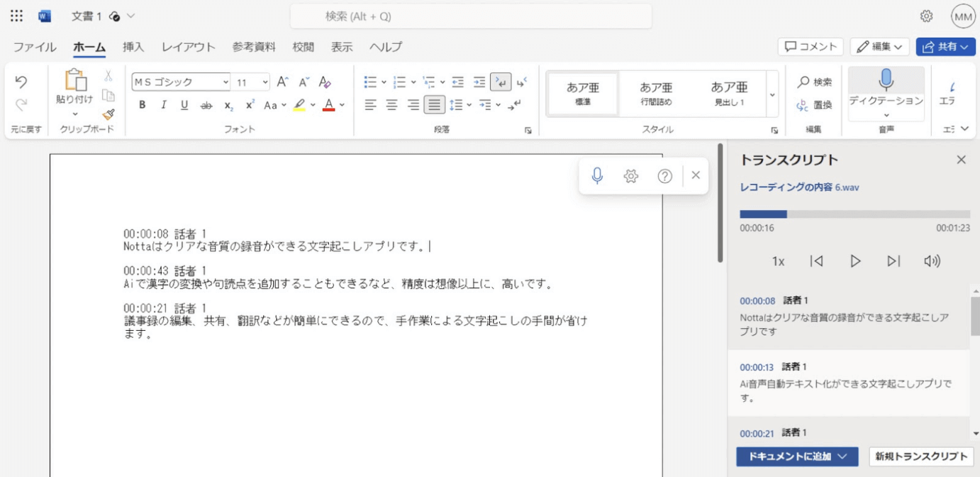Toggle strikethrough formatting

206,105
